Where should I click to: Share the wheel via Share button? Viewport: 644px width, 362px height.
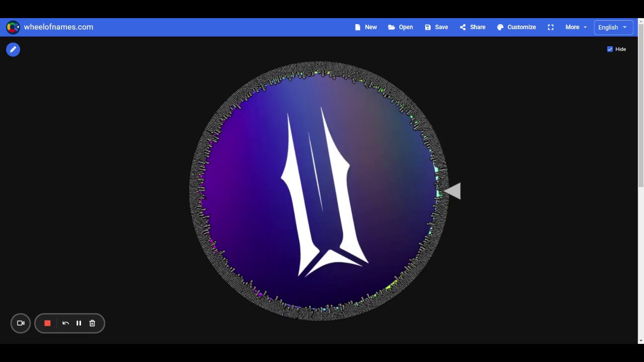point(472,27)
